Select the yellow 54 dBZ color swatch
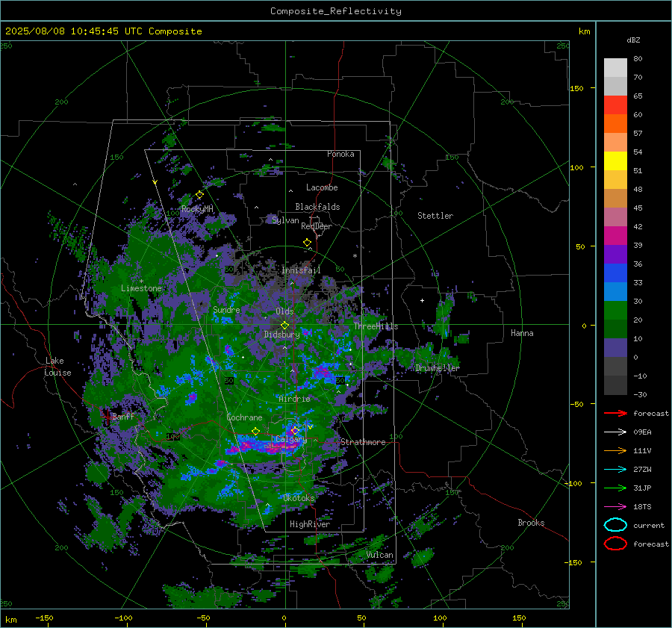This screenshot has height=628, width=672. 615,161
